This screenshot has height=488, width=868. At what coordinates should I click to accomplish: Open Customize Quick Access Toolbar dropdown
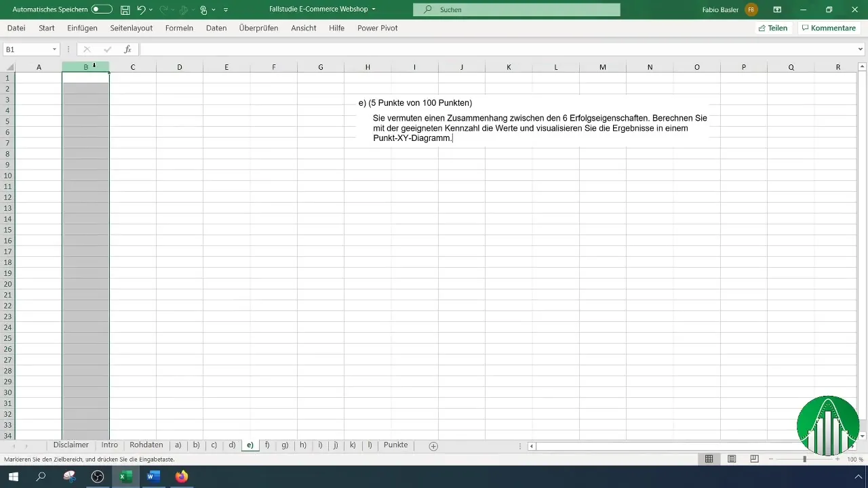click(x=226, y=9)
